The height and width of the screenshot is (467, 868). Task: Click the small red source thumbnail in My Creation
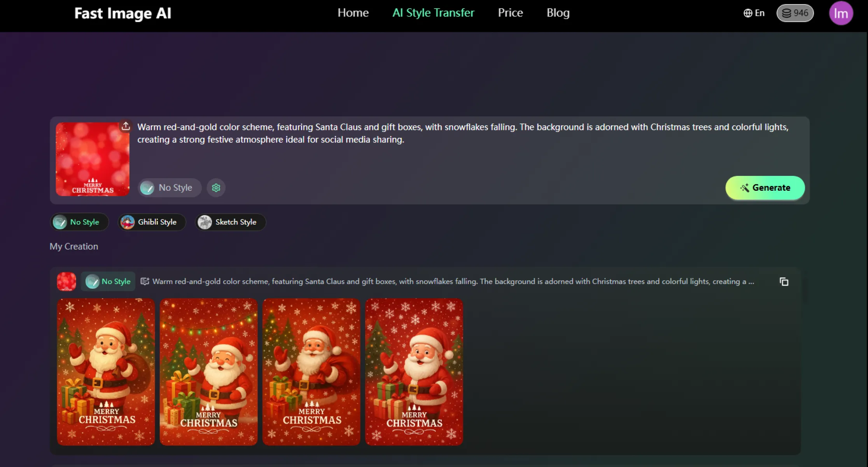pos(66,281)
